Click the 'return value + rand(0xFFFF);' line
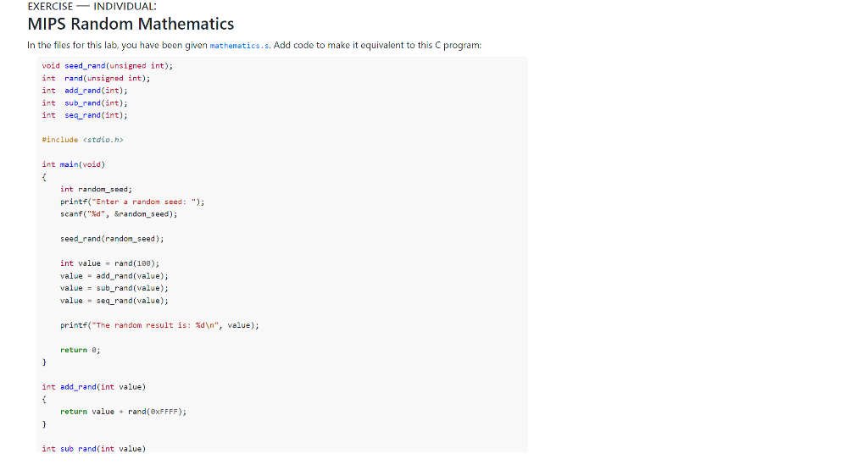868x465 pixels. pyautogui.click(x=124, y=412)
